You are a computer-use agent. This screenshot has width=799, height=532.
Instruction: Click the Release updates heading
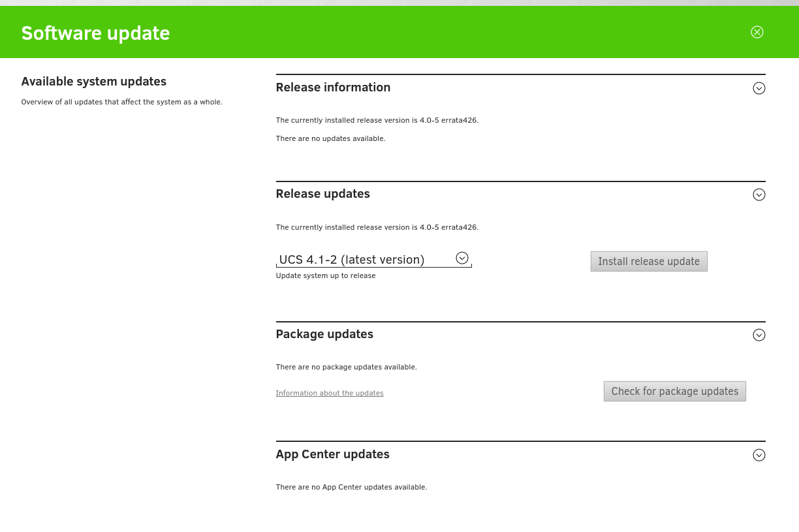tap(322, 194)
